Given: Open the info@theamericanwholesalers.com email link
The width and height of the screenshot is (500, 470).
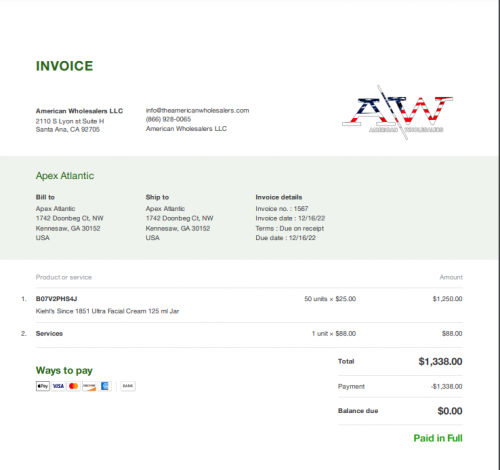Looking at the screenshot, I should [197, 110].
